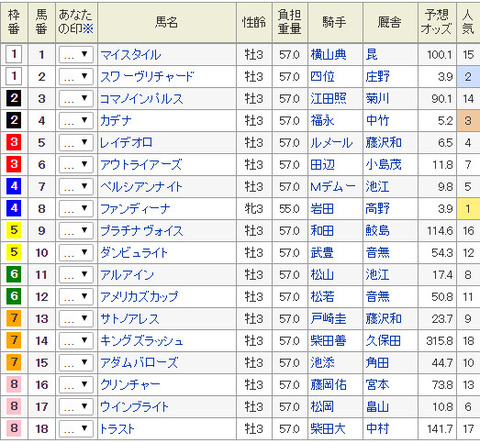Open horse page for ウインブライト

pos(134,407)
